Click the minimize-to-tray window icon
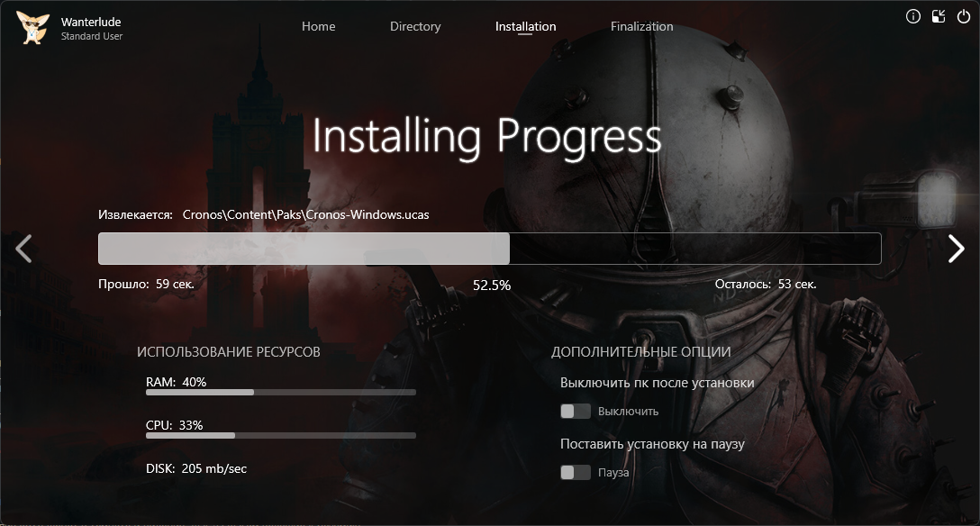 coord(939,17)
